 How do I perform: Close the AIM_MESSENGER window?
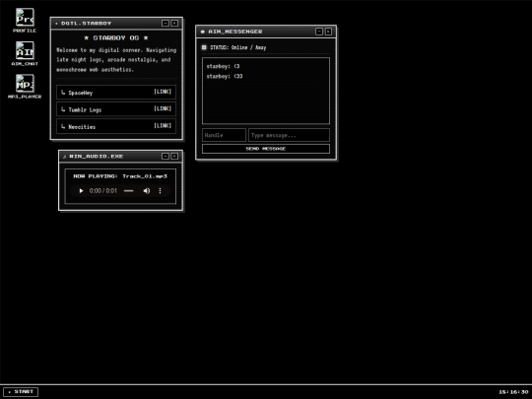[x=328, y=32]
